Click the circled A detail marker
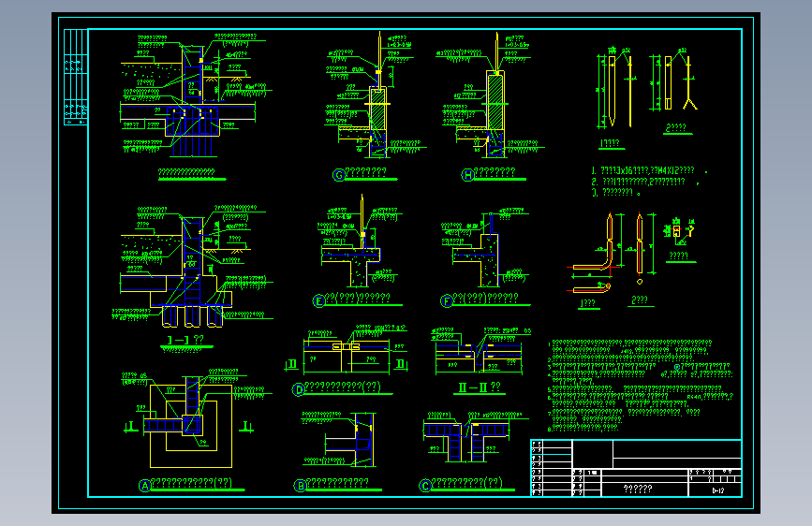 (x=145, y=486)
